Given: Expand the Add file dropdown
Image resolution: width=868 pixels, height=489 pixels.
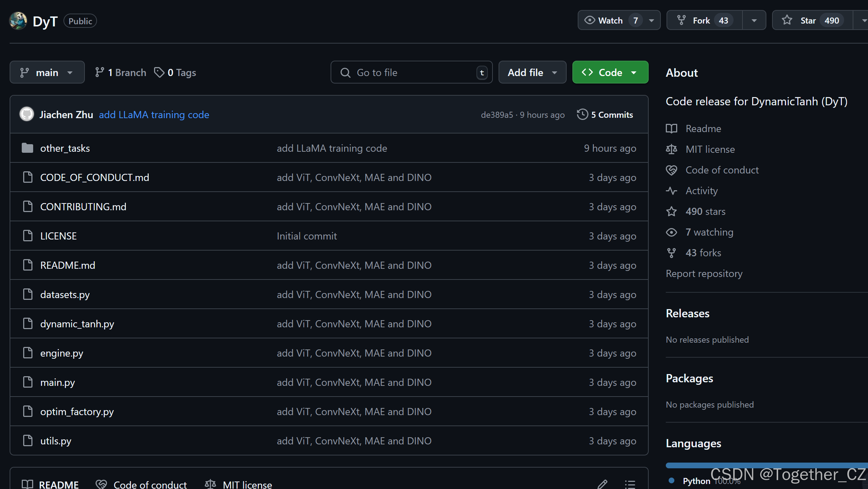Looking at the screenshot, I should [532, 72].
